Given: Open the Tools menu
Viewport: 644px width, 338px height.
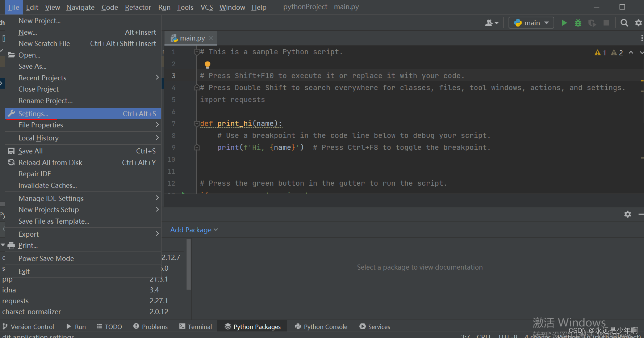Looking at the screenshot, I should point(185,7).
